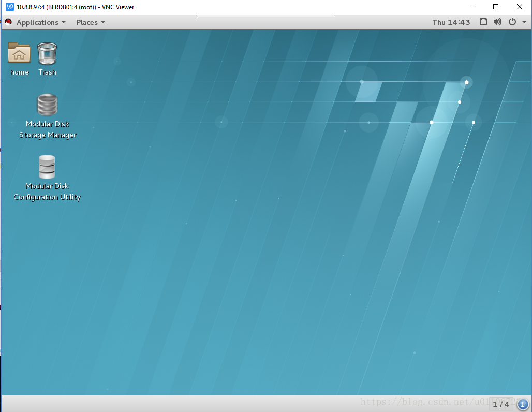Open the home folder desktop icon
The height and width of the screenshot is (412, 532).
[x=19, y=53]
